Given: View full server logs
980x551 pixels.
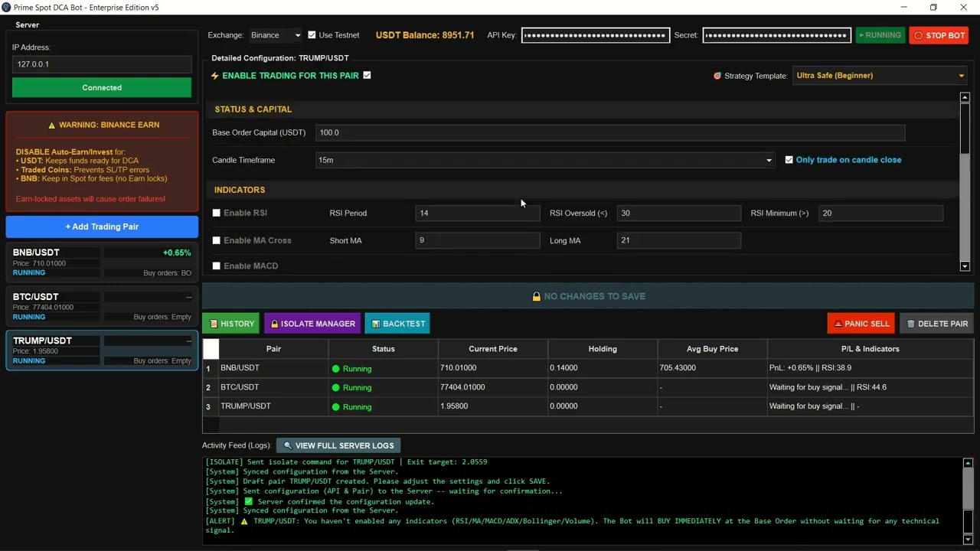Looking at the screenshot, I should point(338,445).
